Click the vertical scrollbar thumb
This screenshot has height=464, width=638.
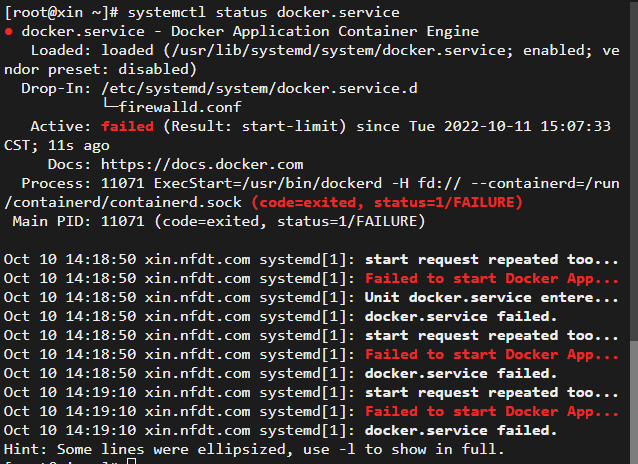click(634, 401)
